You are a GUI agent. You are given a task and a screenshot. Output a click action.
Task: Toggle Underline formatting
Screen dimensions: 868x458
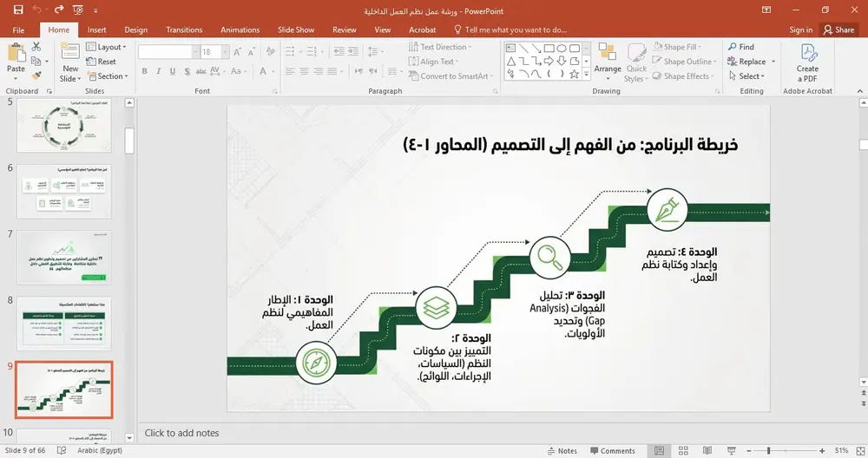173,71
